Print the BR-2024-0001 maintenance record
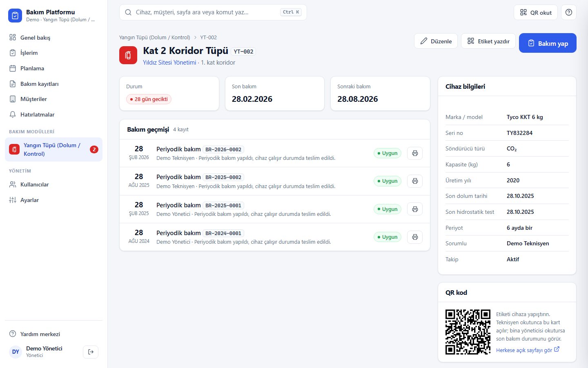Screen dimensions: 588x368 pos(415,237)
